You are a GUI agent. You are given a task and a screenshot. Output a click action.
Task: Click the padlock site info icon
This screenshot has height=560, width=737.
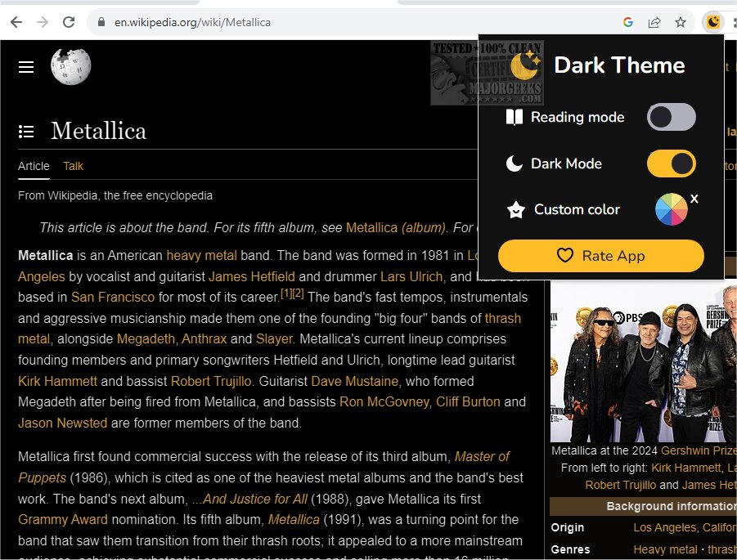coord(101,22)
